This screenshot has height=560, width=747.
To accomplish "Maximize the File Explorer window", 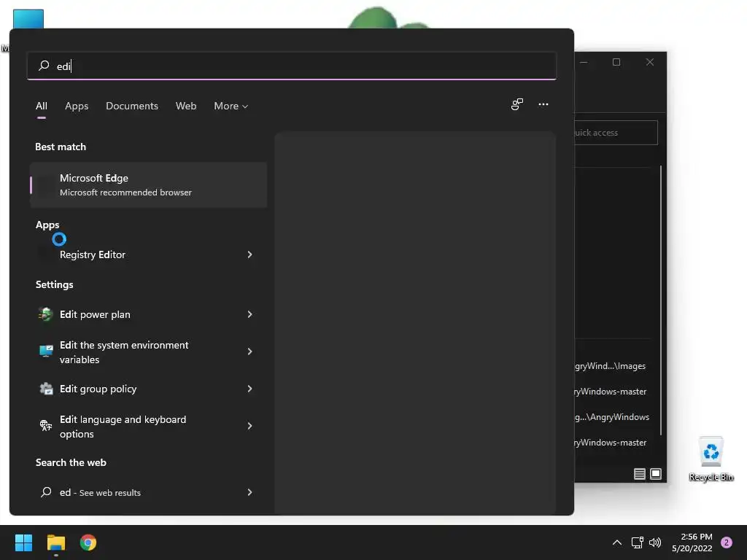I will (616, 62).
